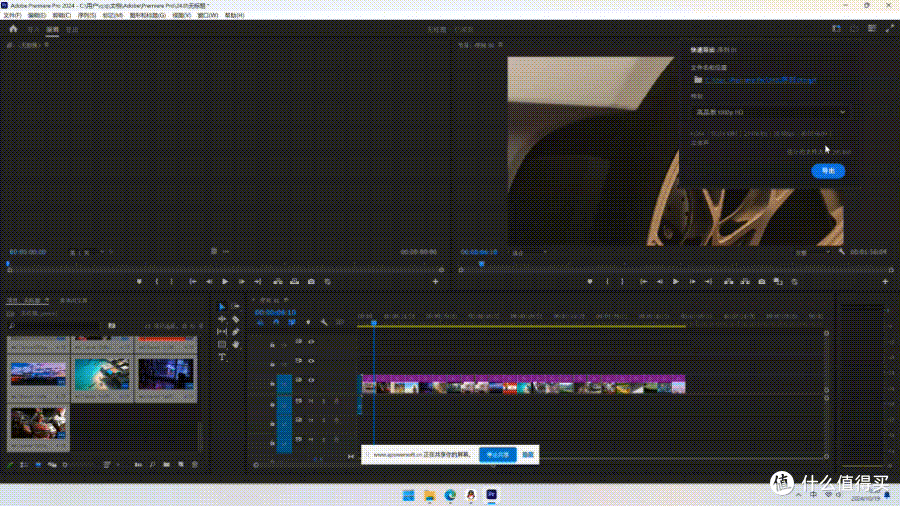Click timeline playhead handle on ruler
This screenshot has width=900, height=506.
(374, 324)
